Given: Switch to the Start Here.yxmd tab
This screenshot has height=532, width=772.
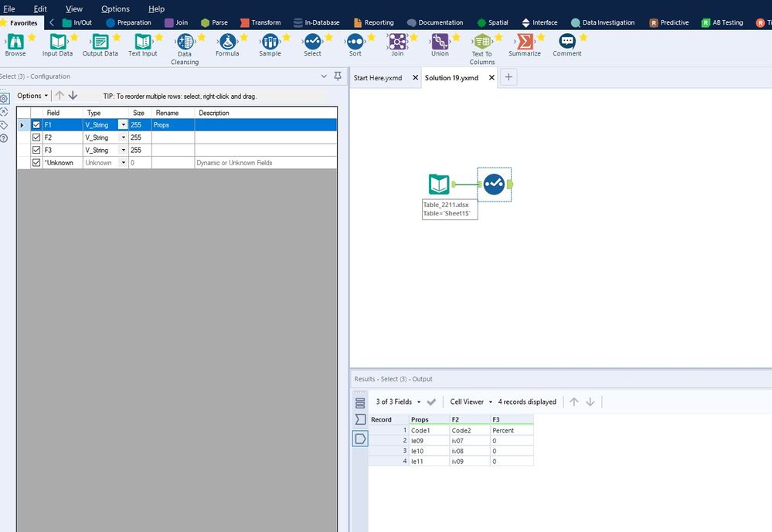Looking at the screenshot, I should coord(378,78).
